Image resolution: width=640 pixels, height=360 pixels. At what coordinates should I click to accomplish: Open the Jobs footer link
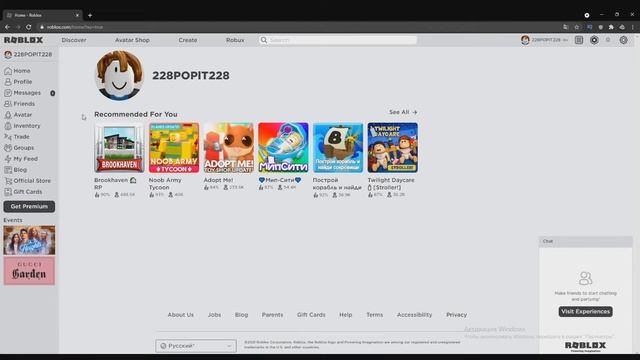[214, 315]
